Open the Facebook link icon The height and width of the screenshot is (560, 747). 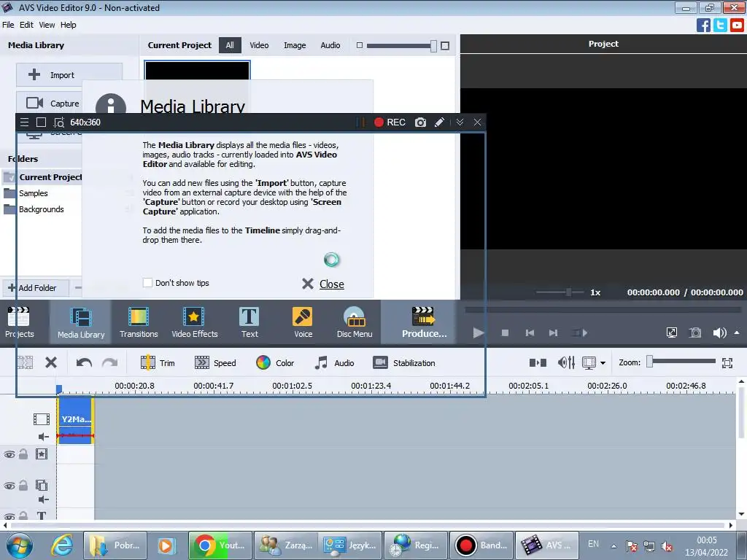pos(703,25)
